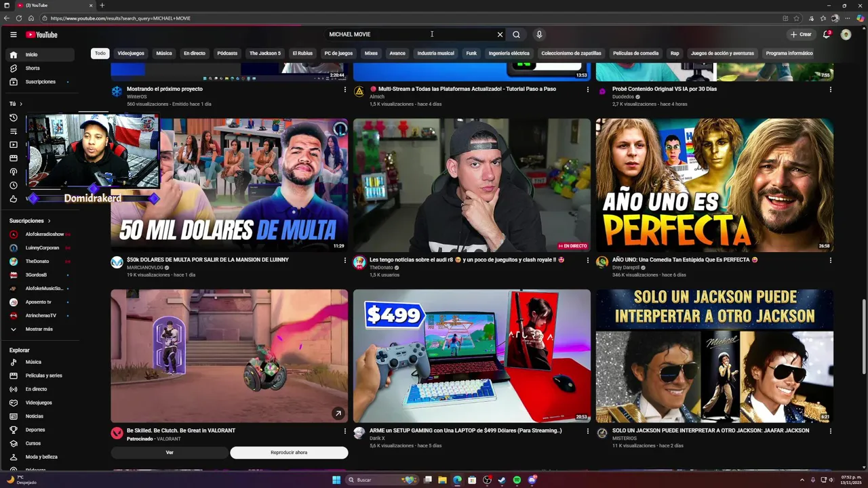
Task: Expand the Suscripciones section chevron
Action: [x=49, y=221]
